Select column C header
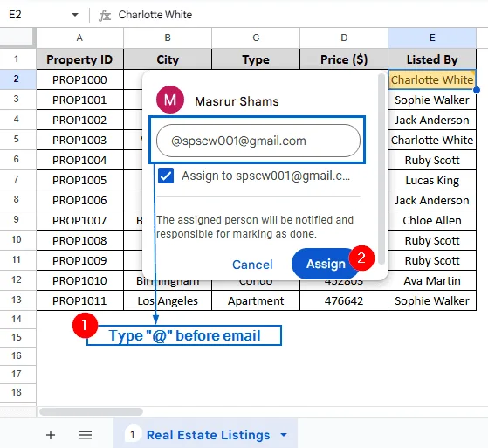Screen dimensions: 488x448 point(256,38)
